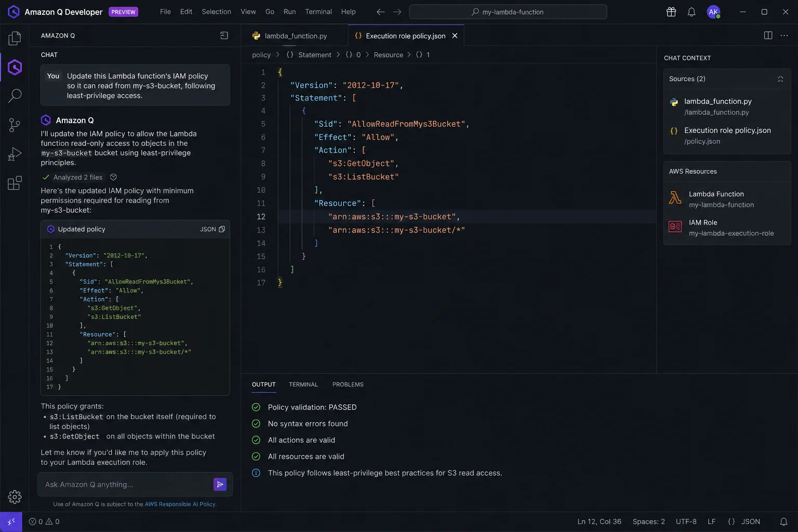Open the Terminal menu
798x532 pixels.
point(318,11)
